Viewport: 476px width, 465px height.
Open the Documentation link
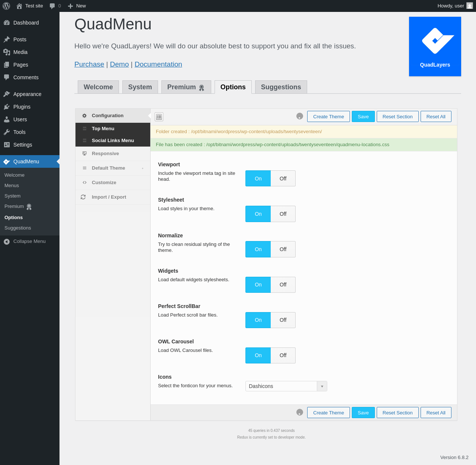click(158, 64)
